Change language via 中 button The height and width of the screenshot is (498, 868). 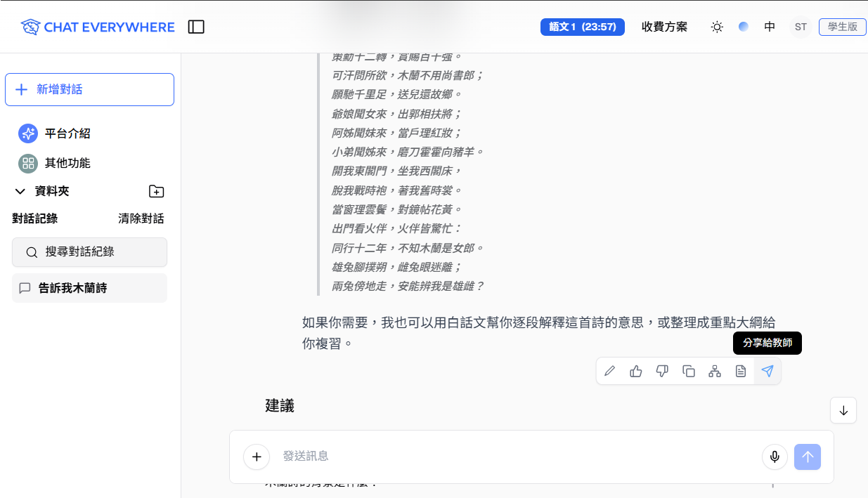coord(770,27)
